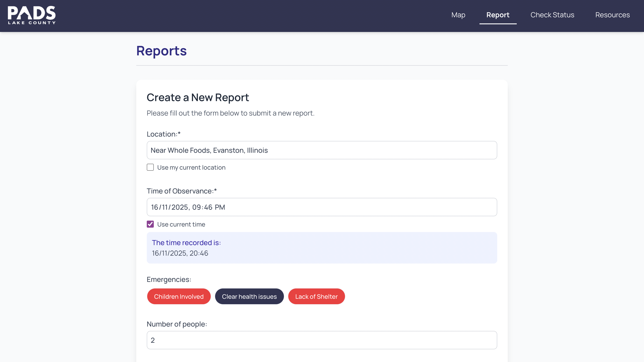The height and width of the screenshot is (362, 644).
Task: Click the Location input field
Action: point(322,150)
